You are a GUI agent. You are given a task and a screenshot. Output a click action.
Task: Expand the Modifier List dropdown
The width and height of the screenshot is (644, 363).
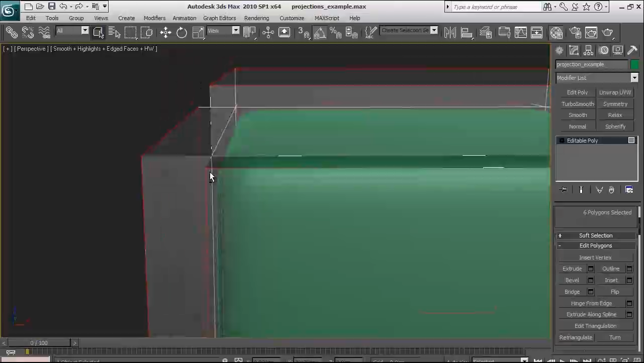point(634,78)
